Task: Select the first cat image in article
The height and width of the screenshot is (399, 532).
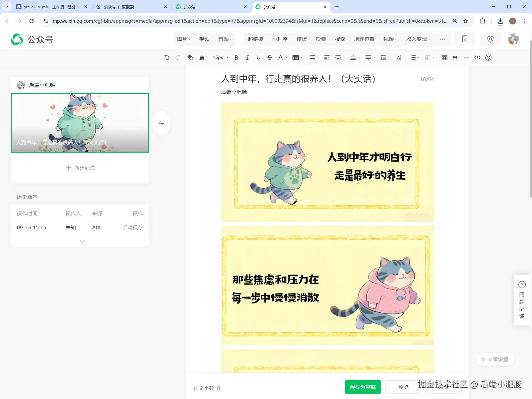Action: tap(328, 162)
